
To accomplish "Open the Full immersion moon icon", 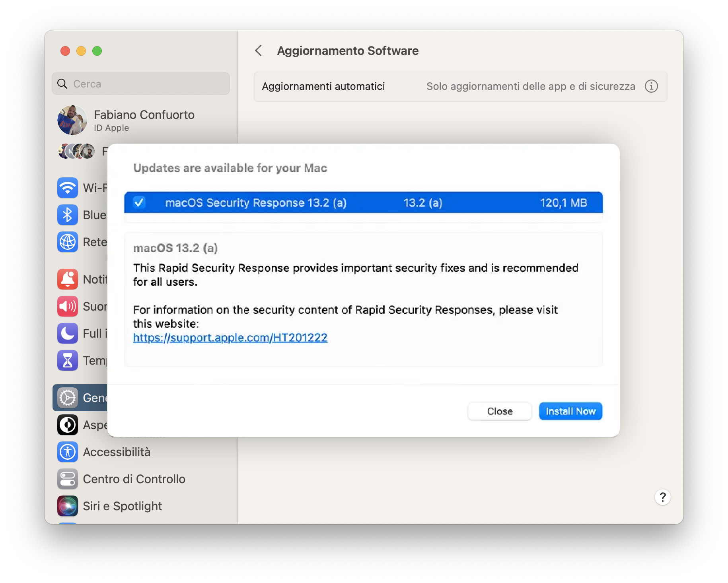I will [x=67, y=333].
